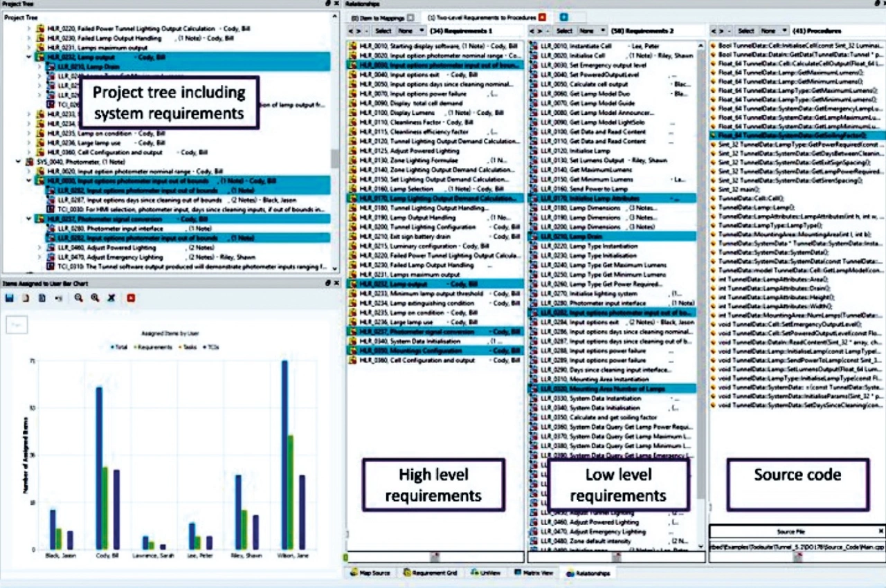The width and height of the screenshot is (886, 588).
Task: Toggle checkbox on Item to Mappings tab
Action: (410, 17)
